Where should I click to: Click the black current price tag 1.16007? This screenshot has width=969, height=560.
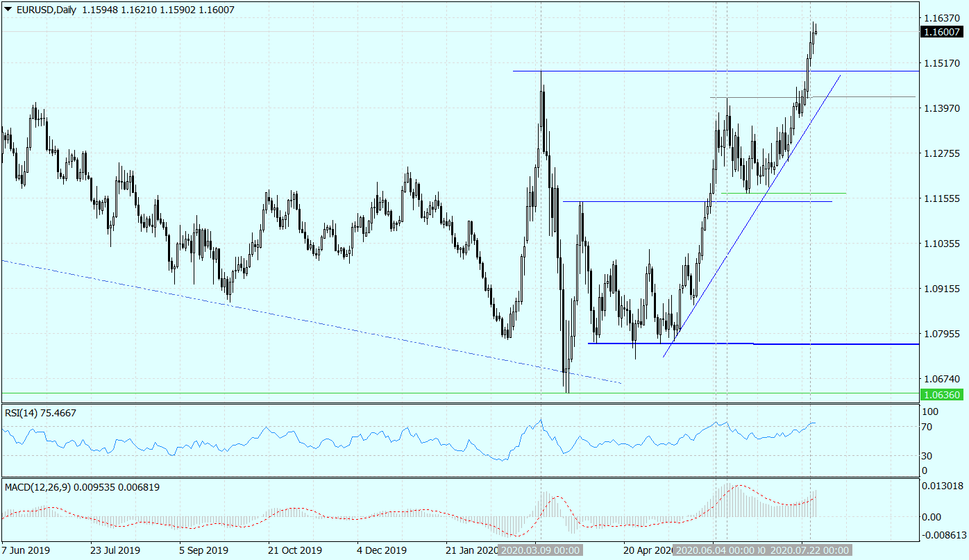pos(942,32)
